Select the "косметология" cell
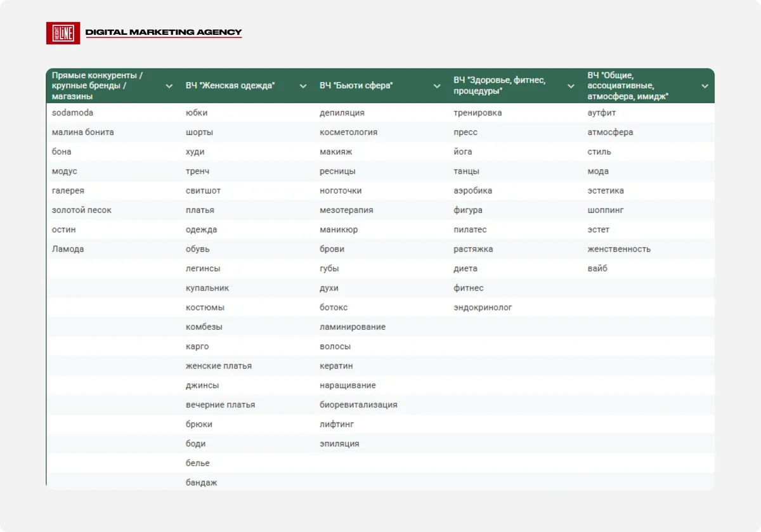Image resolution: width=761 pixels, height=532 pixels. [x=380, y=133]
